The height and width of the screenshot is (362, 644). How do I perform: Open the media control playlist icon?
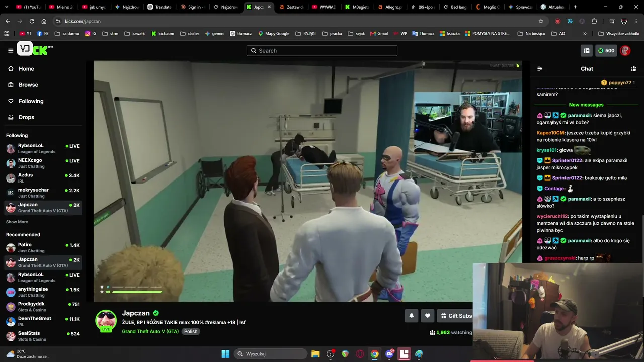(612, 21)
